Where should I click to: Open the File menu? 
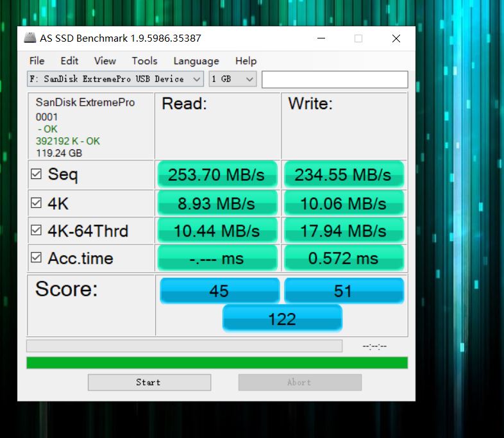(37, 61)
